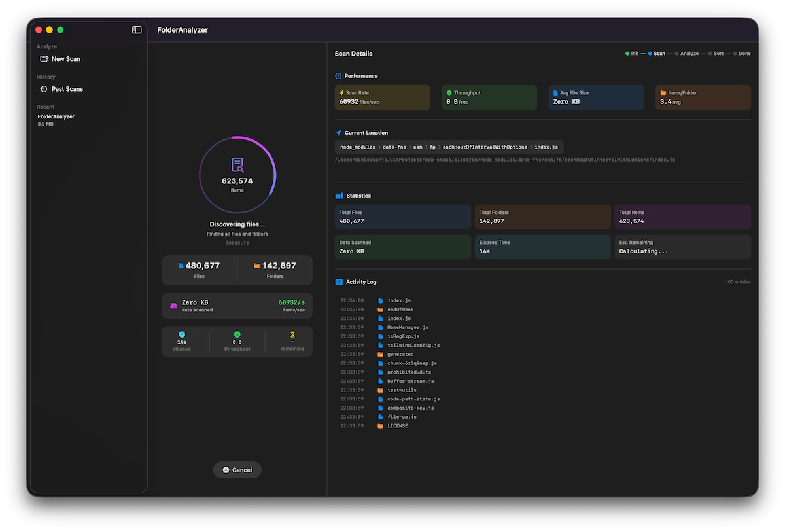Click the folder icon beside test-utils
Image resolution: width=785 pixels, height=532 pixels.
(x=380, y=390)
